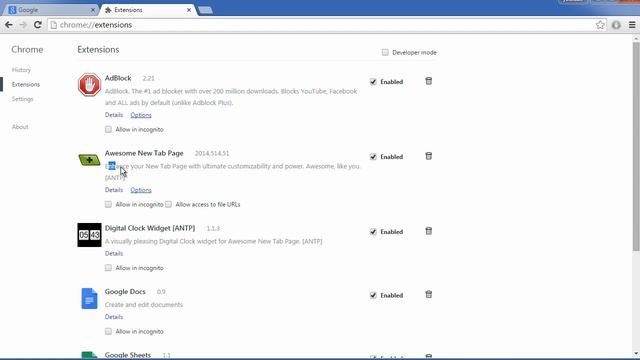Reload the extensions page
This screenshot has height=360, width=640.
point(38,25)
